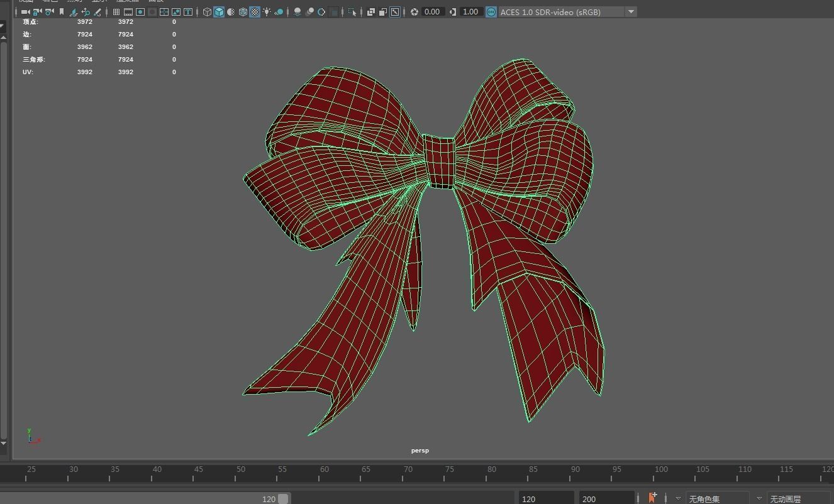Toggle Multisample Anti-aliasing icon
The width and height of the screenshot is (834, 504).
tap(321, 12)
